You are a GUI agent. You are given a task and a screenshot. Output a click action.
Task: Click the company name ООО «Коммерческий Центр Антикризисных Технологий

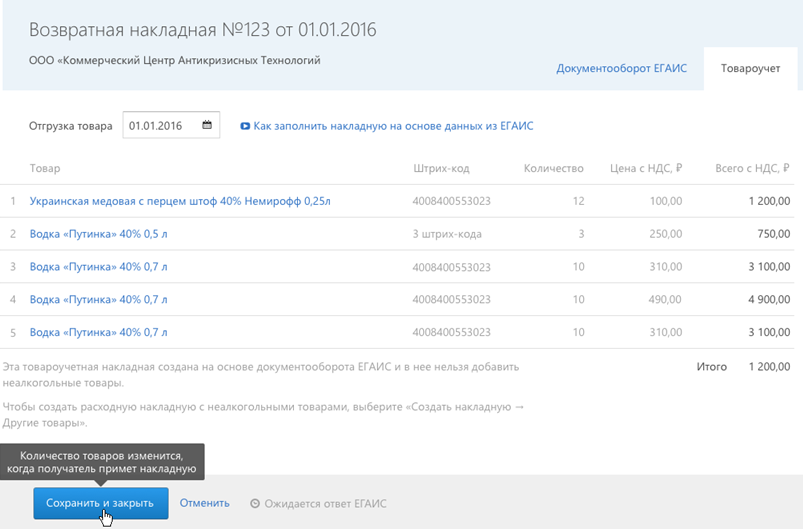[x=175, y=60]
